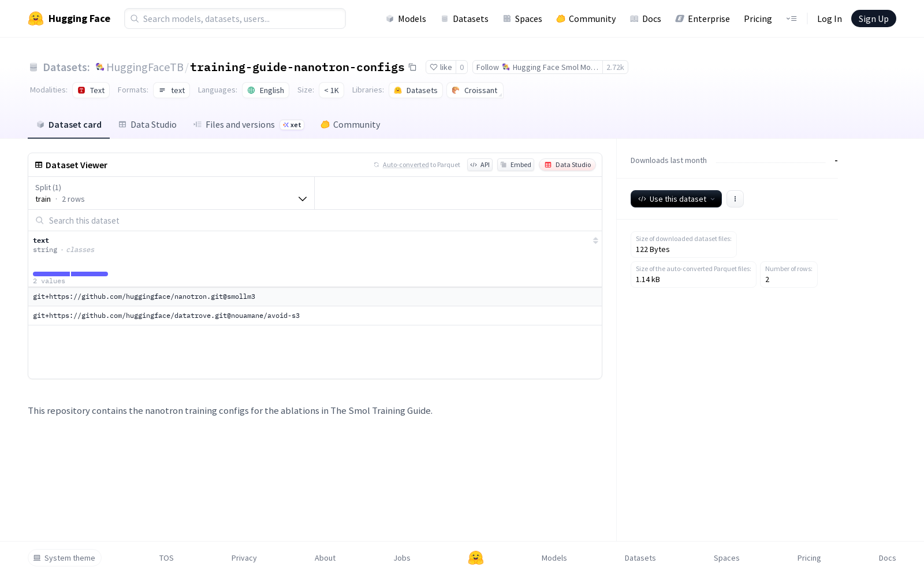Open the Use this dataset dropdown

pyautogui.click(x=676, y=199)
